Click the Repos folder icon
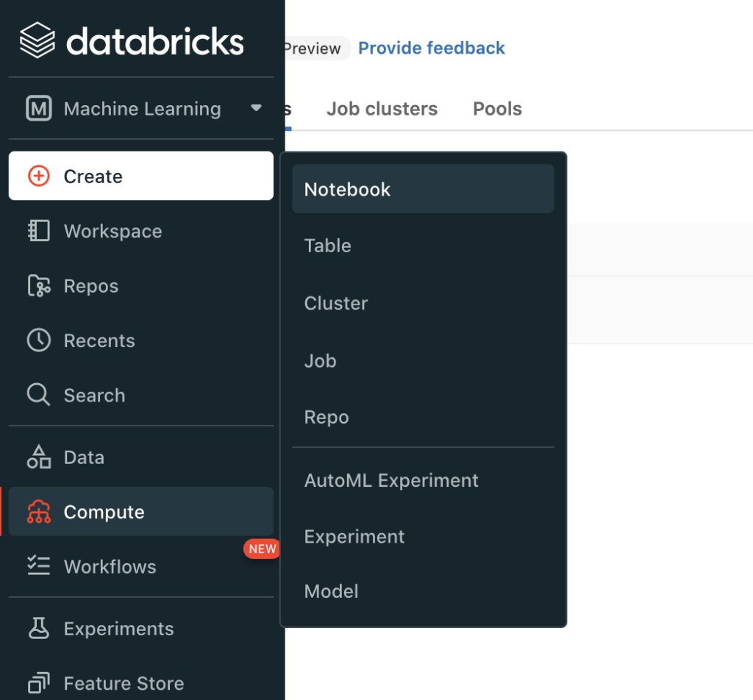Screen dimensions: 753x700 click(38, 286)
